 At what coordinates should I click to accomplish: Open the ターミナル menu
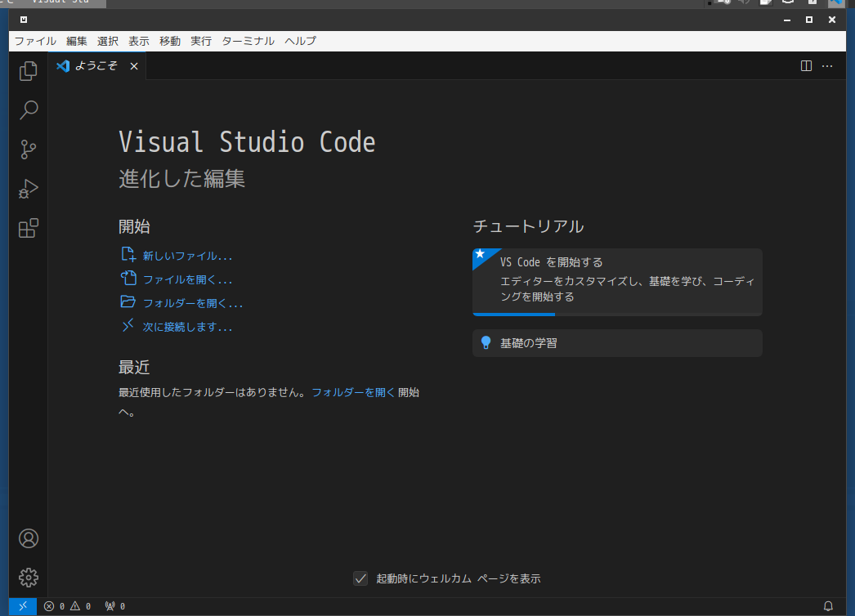[x=248, y=41]
